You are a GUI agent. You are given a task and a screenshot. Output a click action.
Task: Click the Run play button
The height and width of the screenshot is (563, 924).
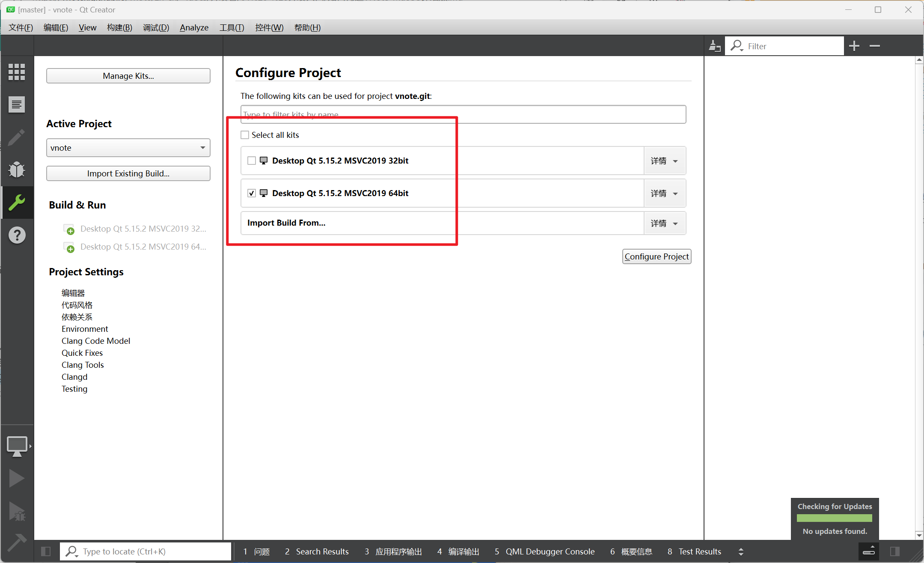17,478
